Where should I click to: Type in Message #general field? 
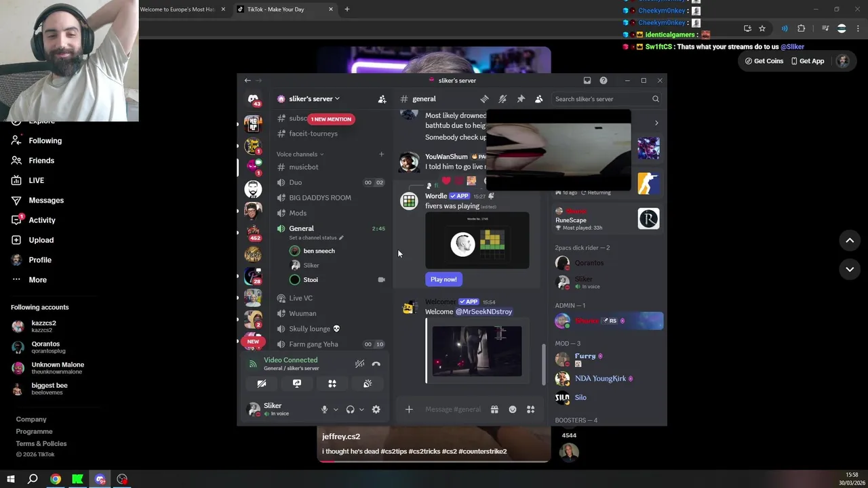pyautogui.click(x=453, y=409)
